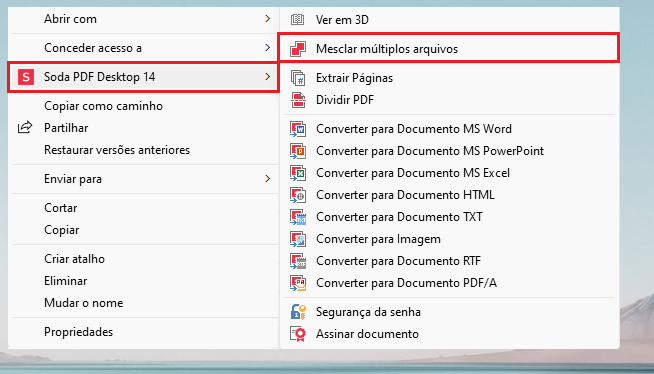Screen dimensions: 654x374
Task: Click the Soda PDF red S icon
Action: pyautogui.click(x=26, y=77)
